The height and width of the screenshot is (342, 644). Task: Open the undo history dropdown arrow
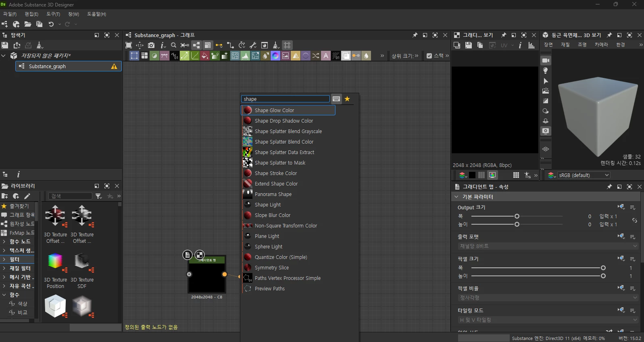point(59,24)
